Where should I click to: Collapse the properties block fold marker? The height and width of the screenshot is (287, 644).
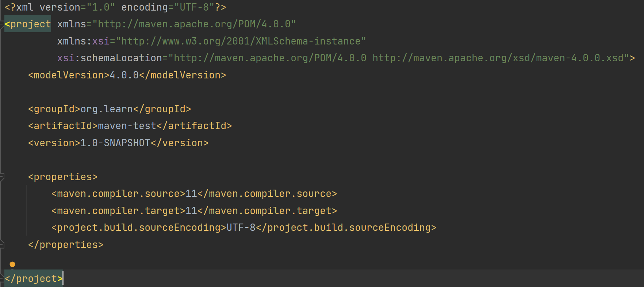1,177
